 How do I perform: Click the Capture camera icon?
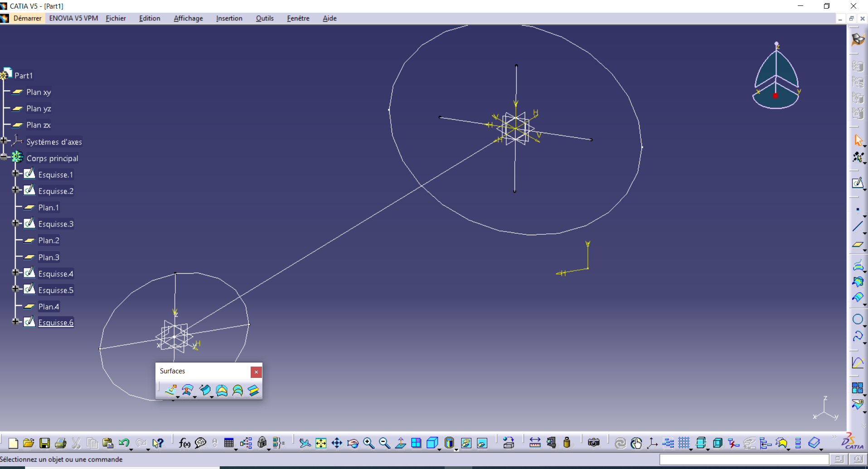594,443
